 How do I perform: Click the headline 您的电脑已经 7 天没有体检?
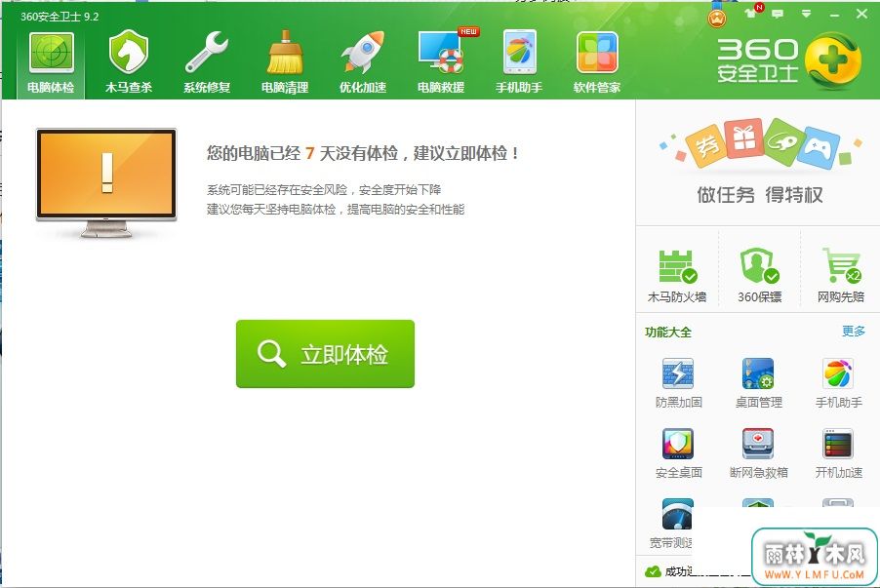362,153
